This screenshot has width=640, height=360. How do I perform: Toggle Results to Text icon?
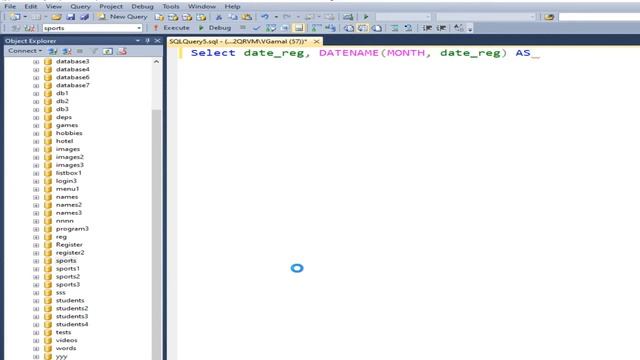[349, 28]
